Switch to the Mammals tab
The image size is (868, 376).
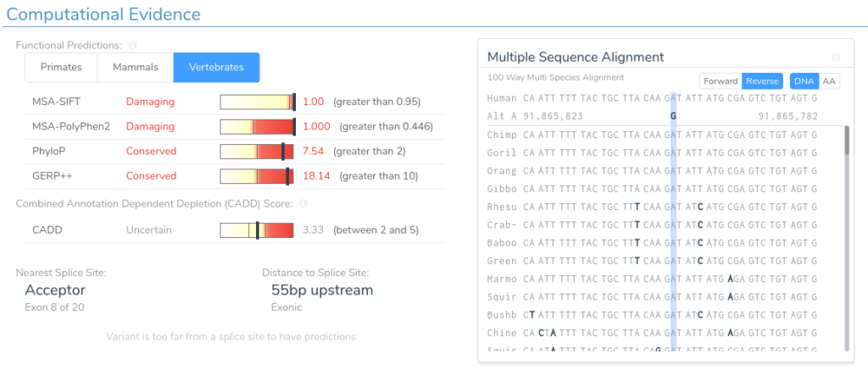136,68
